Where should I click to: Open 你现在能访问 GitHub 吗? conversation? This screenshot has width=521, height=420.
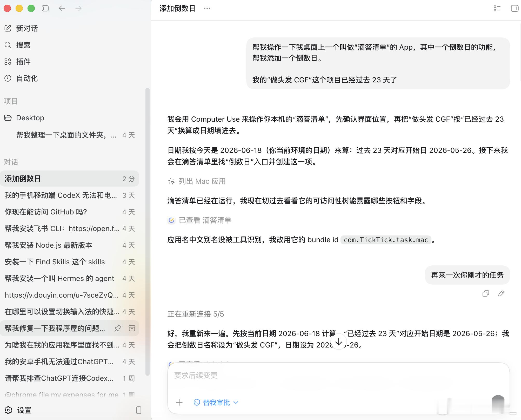(x=70, y=212)
